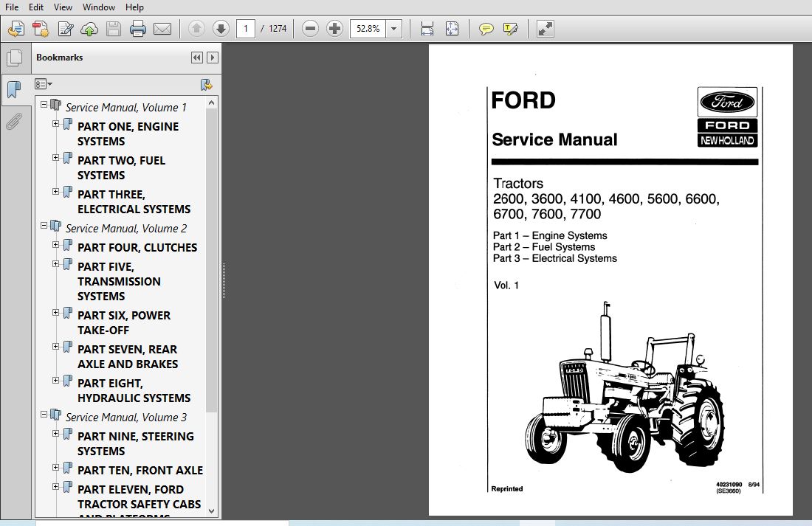This screenshot has height=526, width=812.
Task: Go to previous page with up arrow
Action: coord(196,29)
